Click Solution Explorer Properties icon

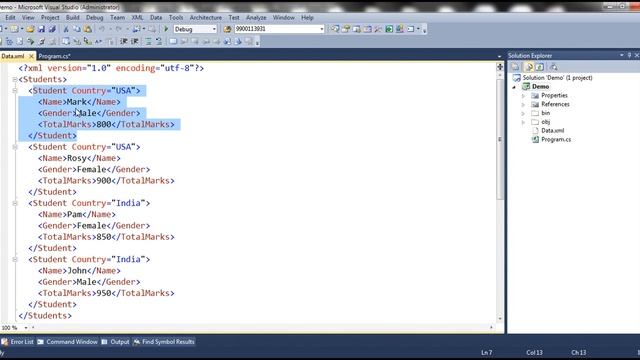[x=515, y=67]
